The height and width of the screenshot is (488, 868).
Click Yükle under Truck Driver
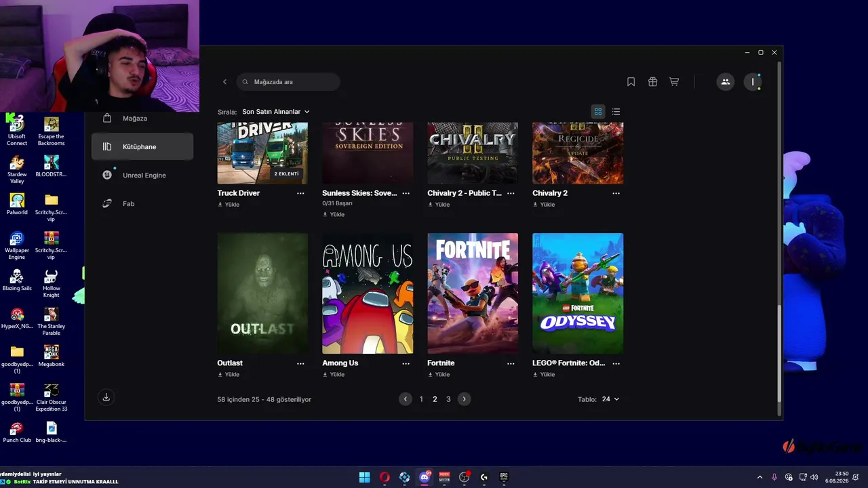[229, 205]
